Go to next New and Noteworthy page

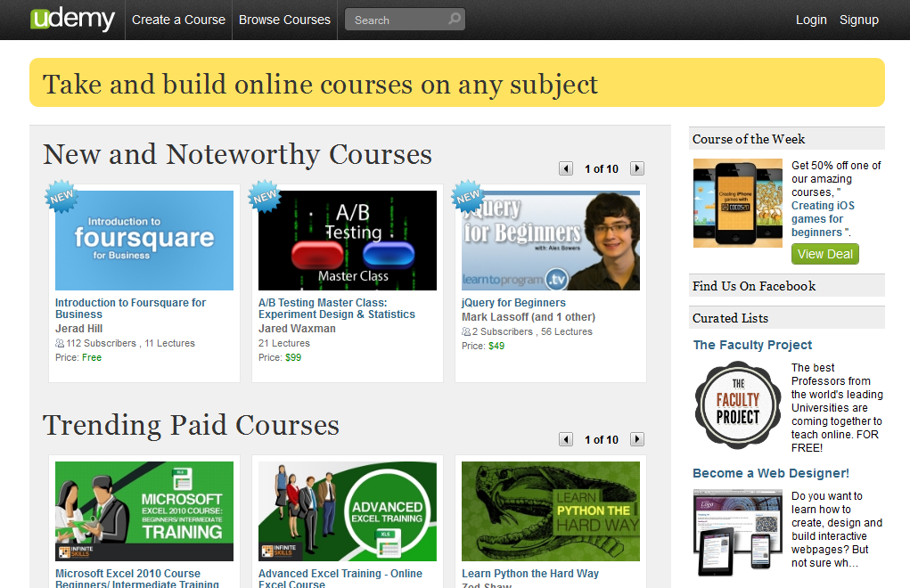click(x=636, y=168)
